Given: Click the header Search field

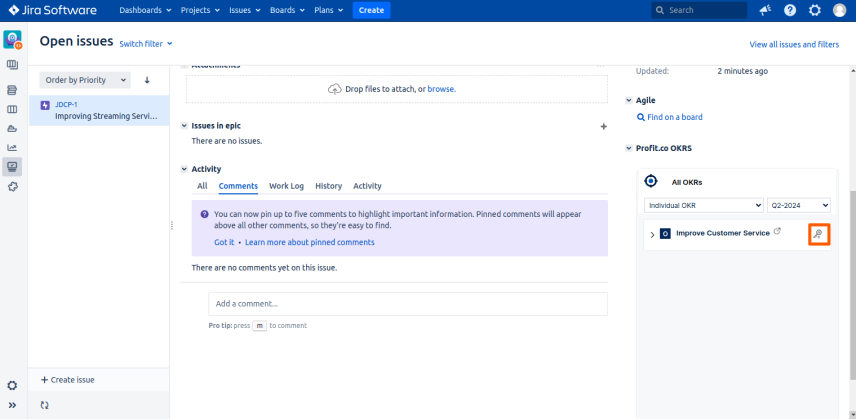Looking at the screenshot, I should tap(699, 10).
